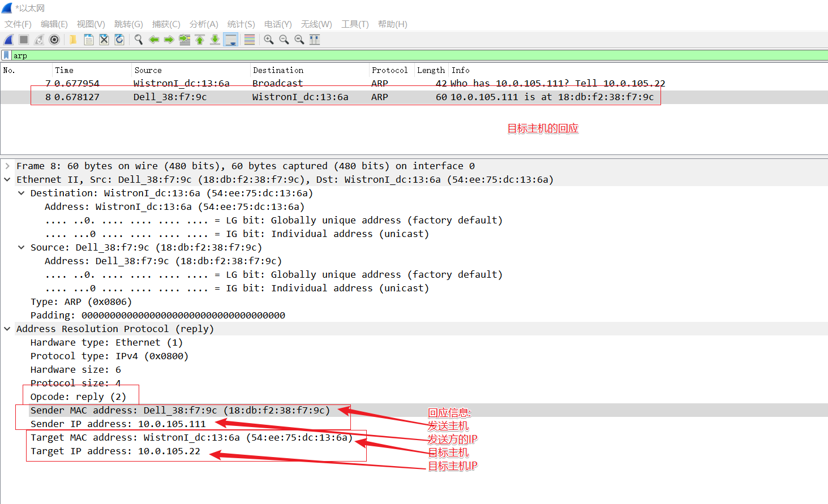The height and width of the screenshot is (504, 828).
Task: Select the Hardware size: 6 line
Action: point(76,369)
